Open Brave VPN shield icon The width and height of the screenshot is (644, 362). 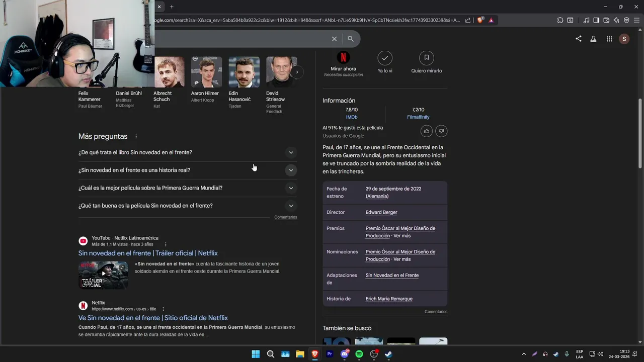(626, 20)
